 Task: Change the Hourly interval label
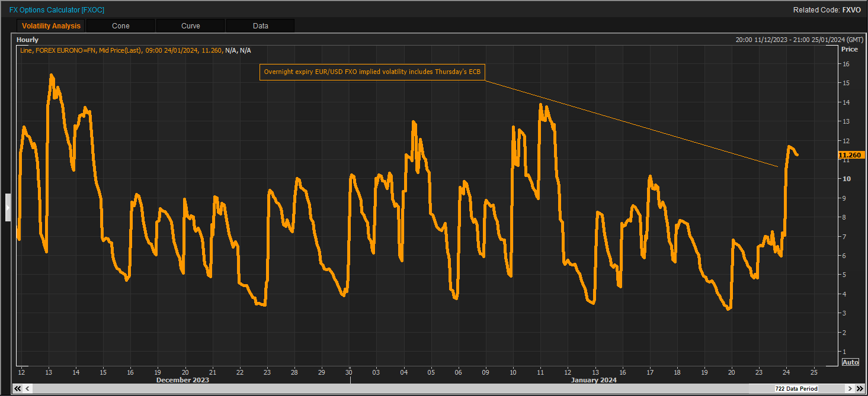tap(27, 40)
